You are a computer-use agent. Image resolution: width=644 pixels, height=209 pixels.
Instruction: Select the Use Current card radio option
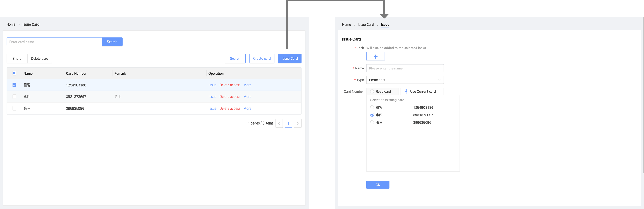[406, 92]
